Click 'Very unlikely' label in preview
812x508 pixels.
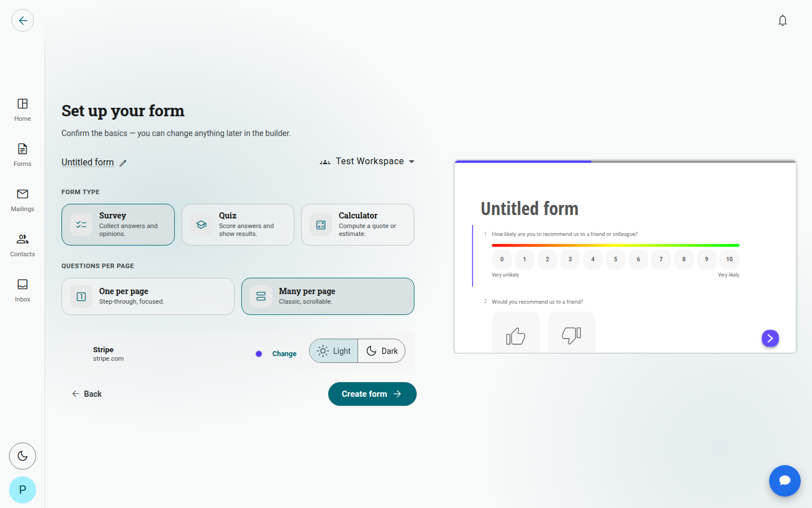tap(505, 275)
